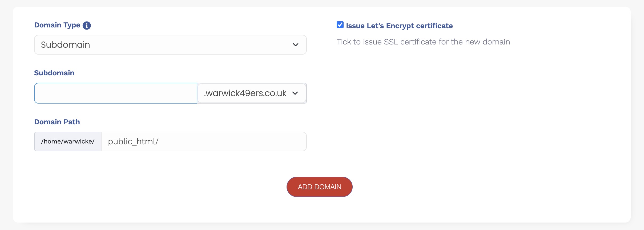Viewport: 644px width, 230px height.
Task: Click the "Domain Path" field label
Action: pos(57,122)
